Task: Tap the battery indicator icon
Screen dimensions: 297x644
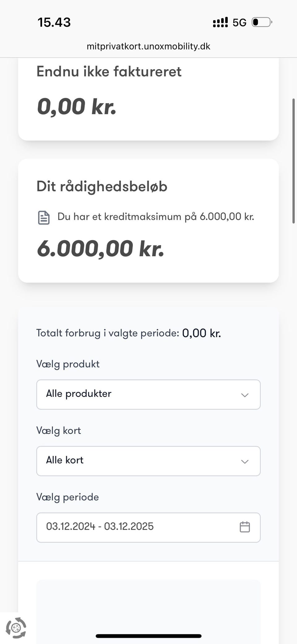Action: (x=262, y=22)
